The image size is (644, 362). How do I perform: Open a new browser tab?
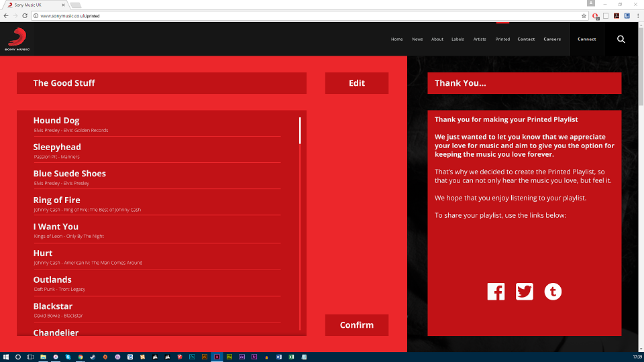(x=76, y=5)
